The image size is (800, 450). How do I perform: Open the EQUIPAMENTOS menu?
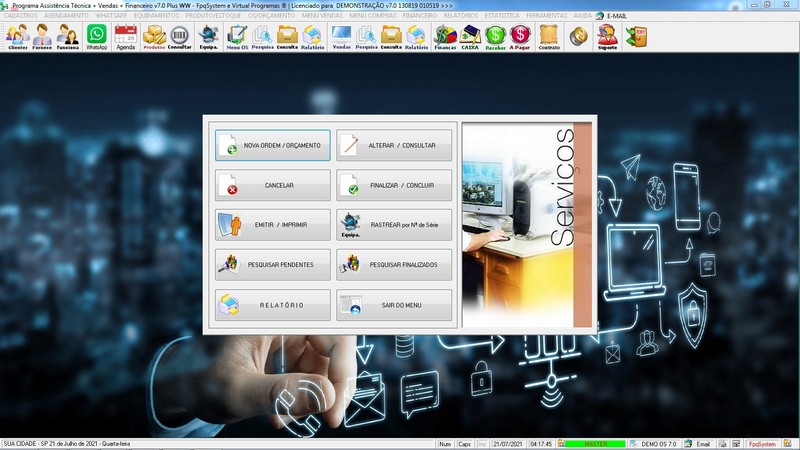[x=156, y=16]
